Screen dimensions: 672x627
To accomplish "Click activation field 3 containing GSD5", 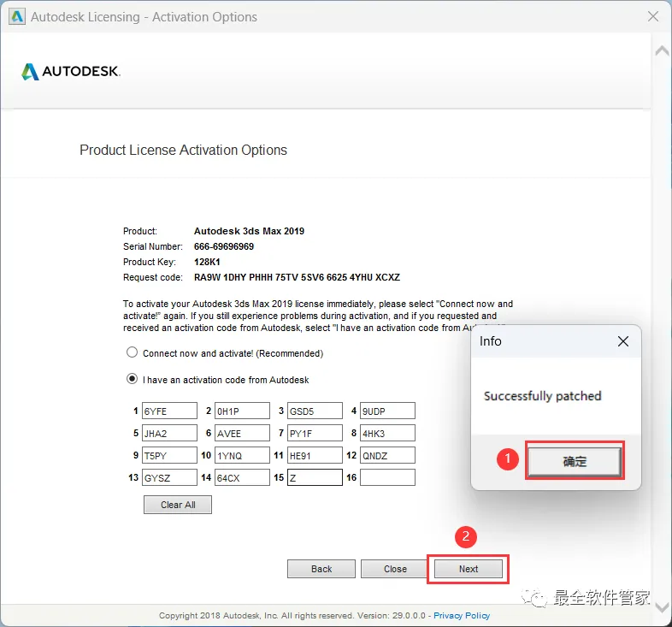I will (x=315, y=411).
